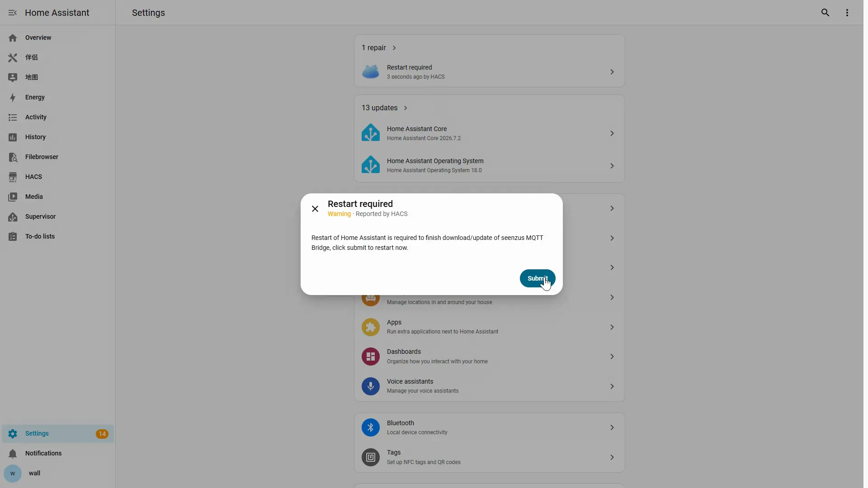Image resolution: width=868 pixels, height=488 pixels.
Task: Open chevron on the Voice assistants row
Action: (x=612, y=386)
